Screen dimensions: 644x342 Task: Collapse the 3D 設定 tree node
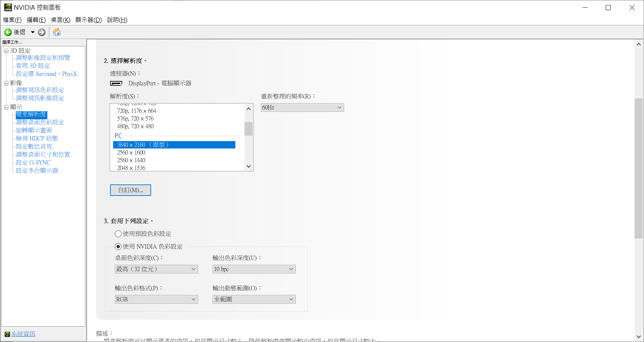(x=6, y=51)
